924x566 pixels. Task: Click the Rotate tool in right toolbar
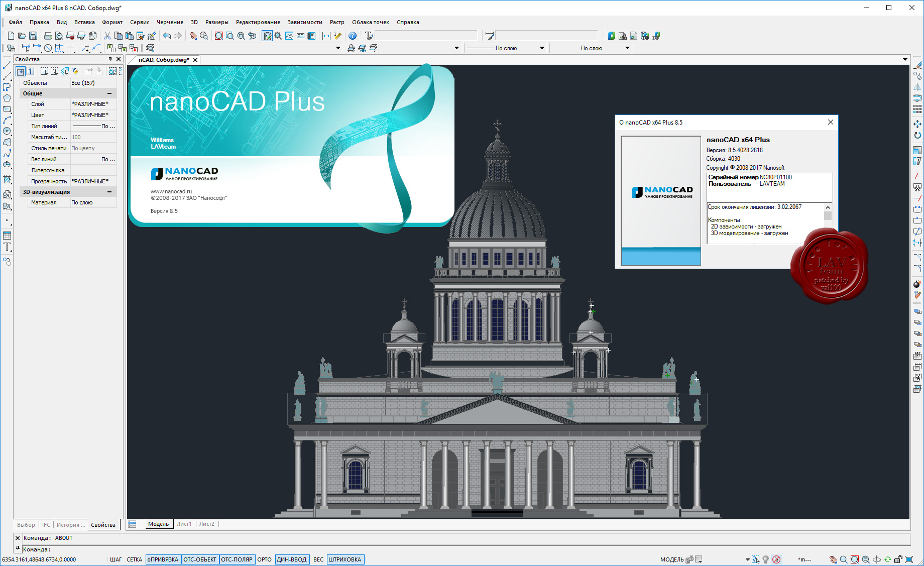click(917, 135)
